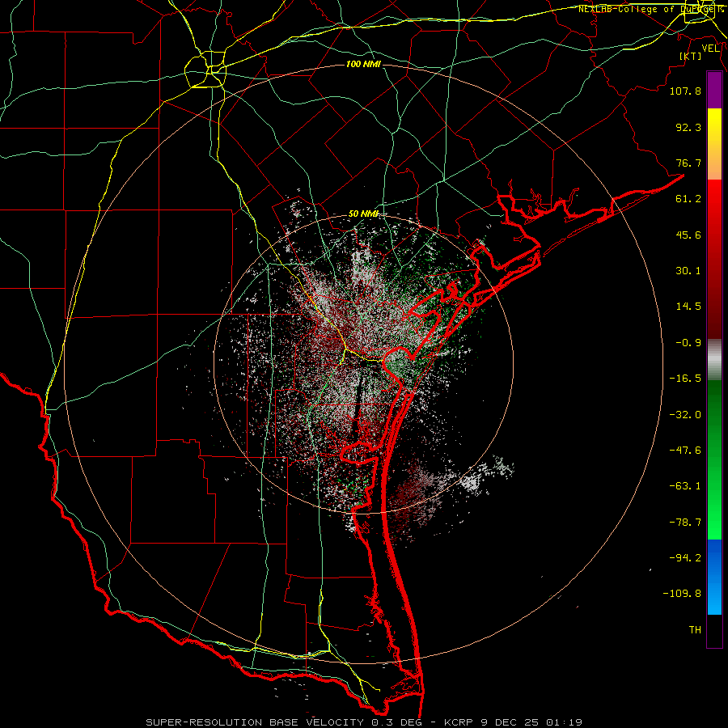Click the -63.1 velocity scale value
The image size is (728, 728).
coord(685,486)
